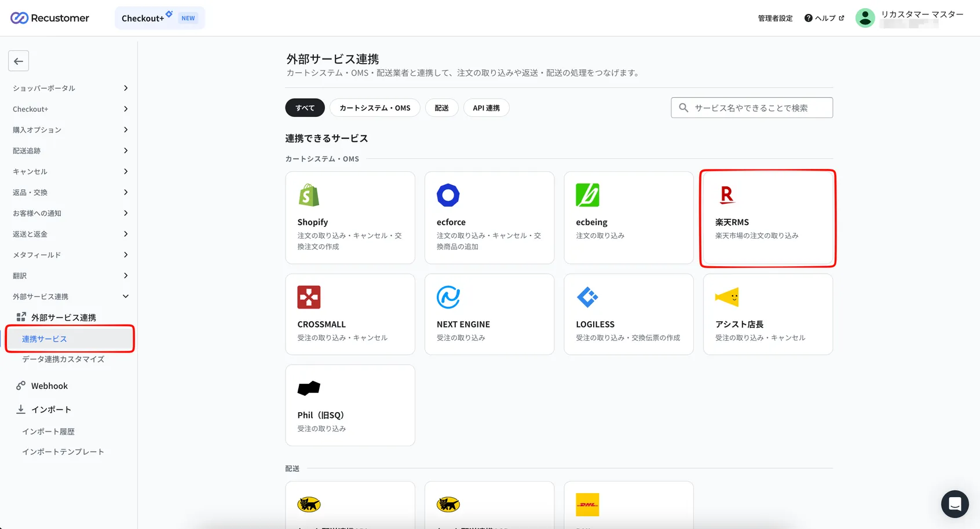Click the Webhook icon in sidebar
The height and width of the screenshot is (529, 980).
point(21,385)
